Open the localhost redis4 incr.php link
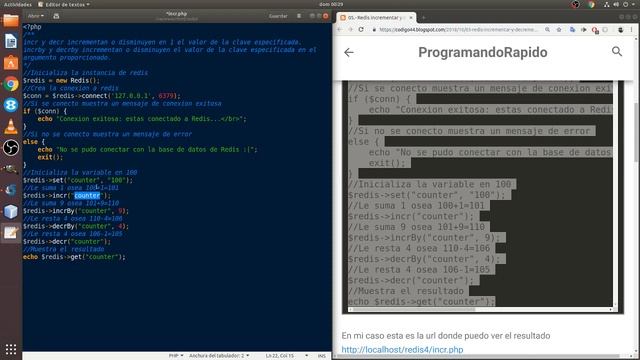This screenshot has height=360, width=640. tap(402, 349)
